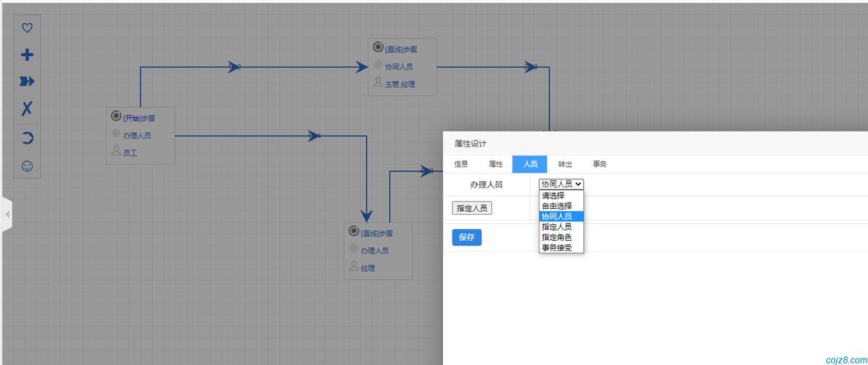The width and height of the screenshot is (868, 365).
Task: Choose 事务接受 from the dropdown list
Action: tap(561, 247)
